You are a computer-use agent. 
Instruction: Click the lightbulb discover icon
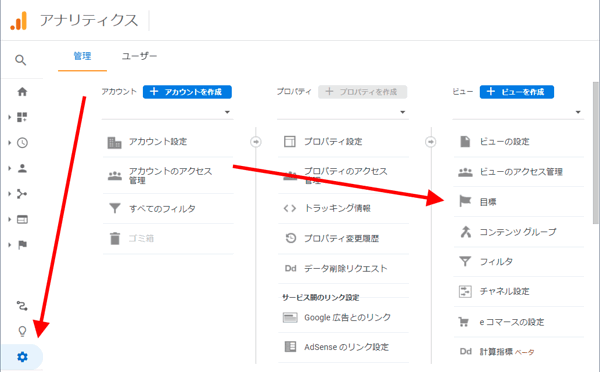pos(22,331)
